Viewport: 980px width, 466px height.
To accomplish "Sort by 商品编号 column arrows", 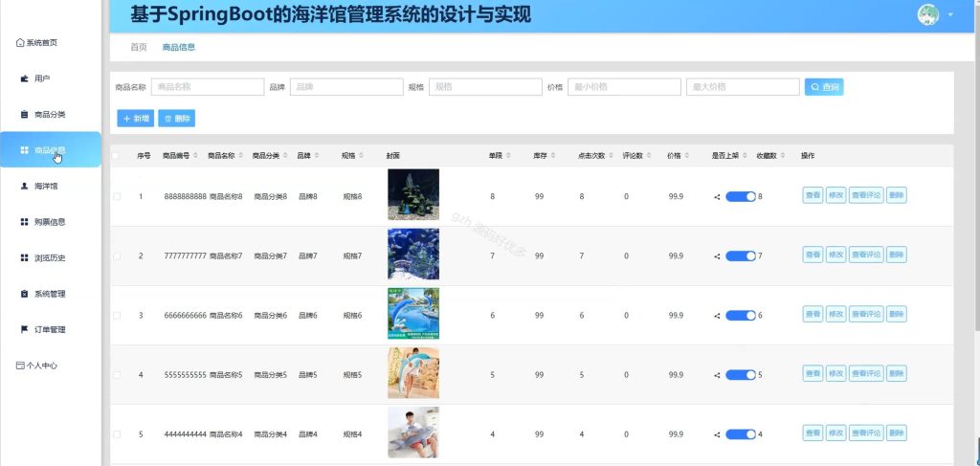I will [x=195, y=156].
